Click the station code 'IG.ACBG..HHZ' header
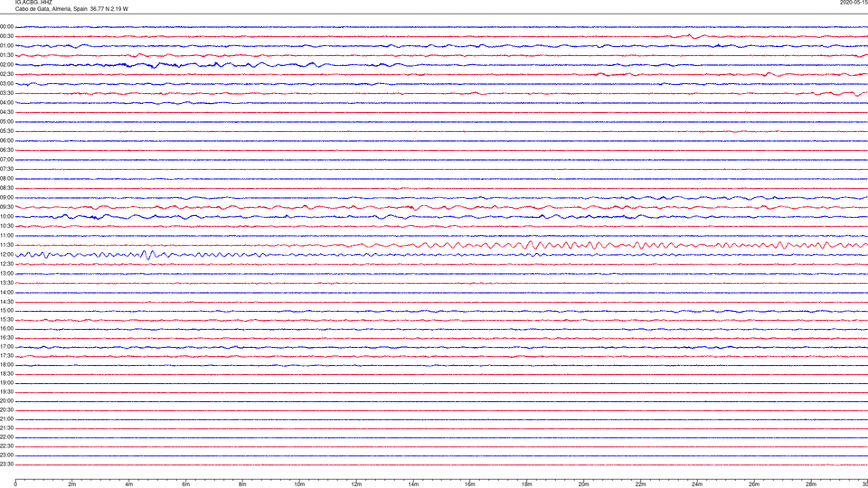This screenshot has height=488, width=868. click(33, 2)
